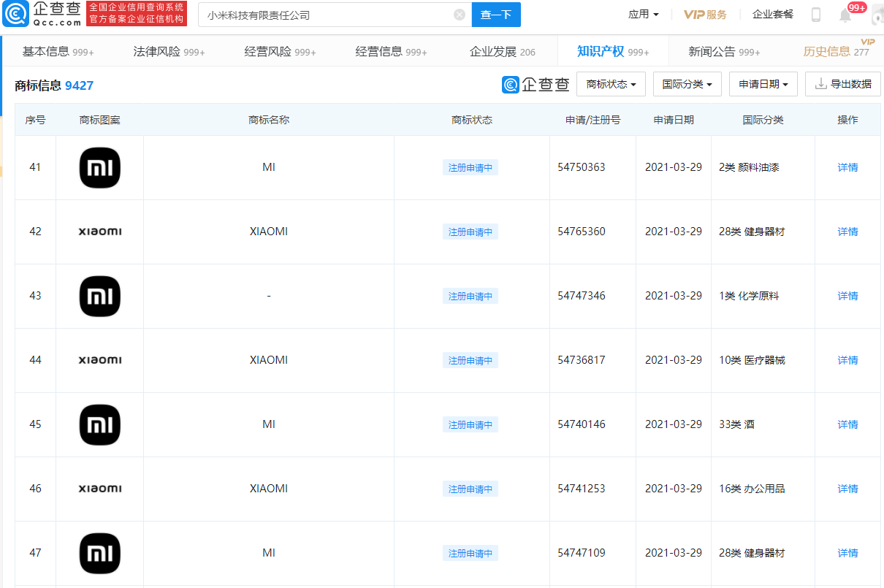The image size is (884, 588).
Task: Open 详情 for trademark number 54750363
Action: (847, 167)
